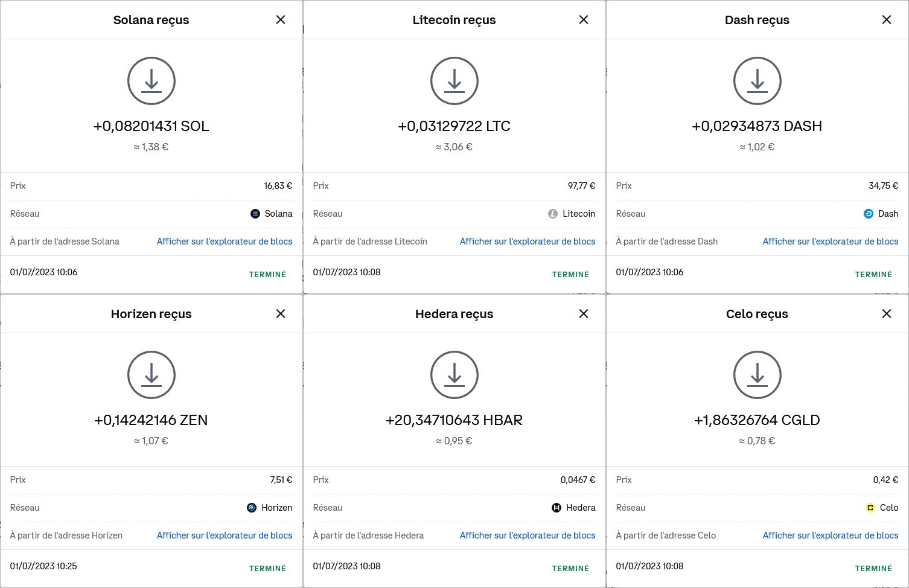Click the Litecoin reçus title
This screenshot has height=588, width=909.
[x=454, y=20]
